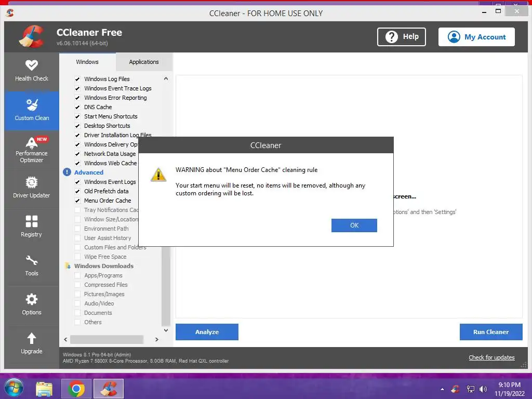Click the yellow warning triangle icon
Image resolution: width=532 pixels, height=399 pixels.
pyautogui.click(x=158, y=175)
